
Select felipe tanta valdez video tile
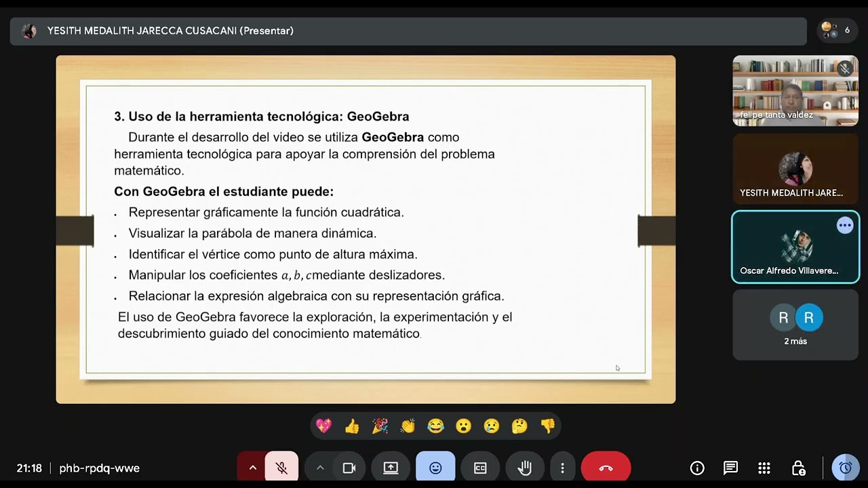(795, 91)
